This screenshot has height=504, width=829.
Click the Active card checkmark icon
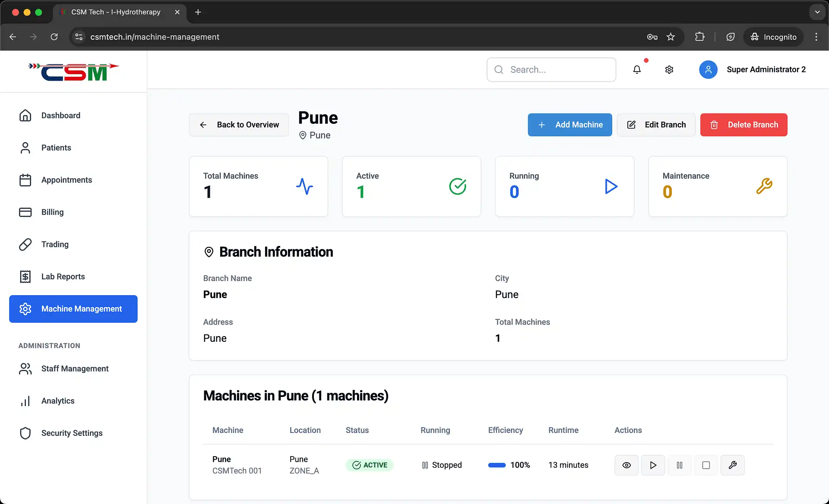[x=458, y=186]
